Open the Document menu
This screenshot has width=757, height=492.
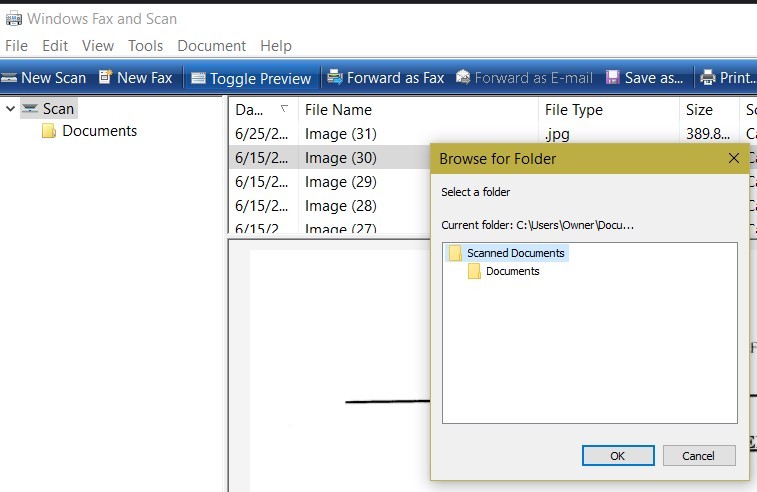pos(211,45)
